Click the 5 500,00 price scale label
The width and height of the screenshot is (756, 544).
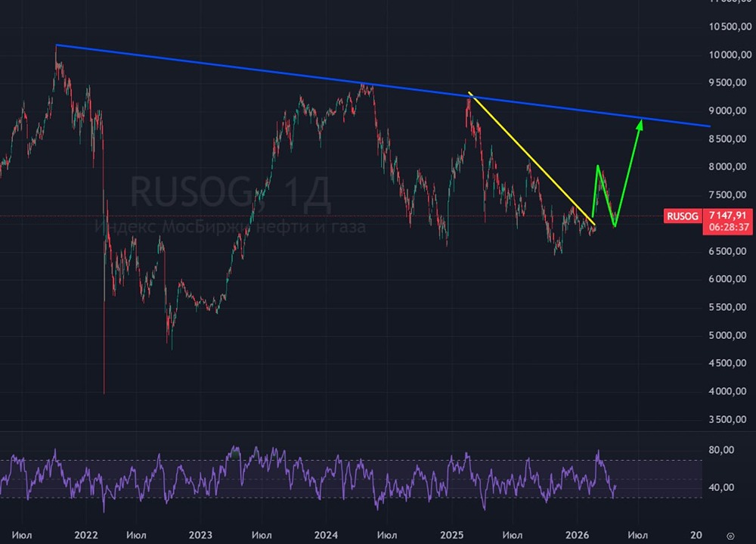point(727,307)
